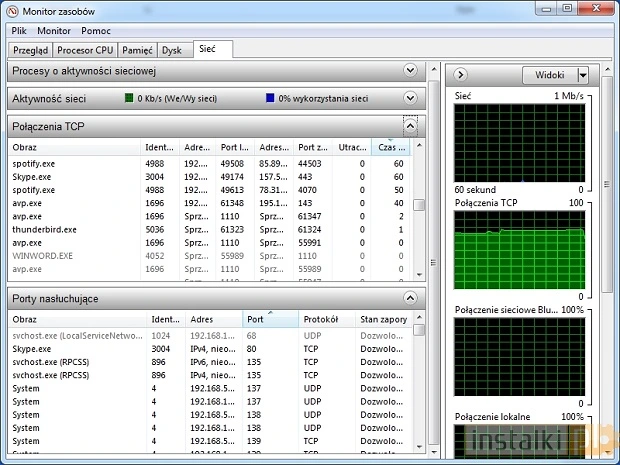The width and height of the screenshot is (620, 465).
Task: Click the blue network utilization indicator square
Action: click(270, 98)
